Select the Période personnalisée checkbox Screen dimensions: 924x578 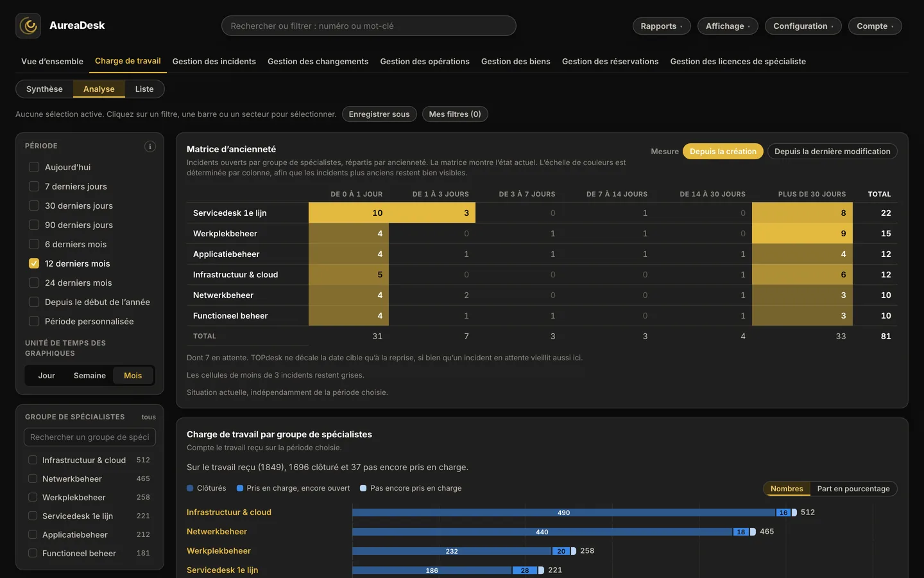coord(34,321)
